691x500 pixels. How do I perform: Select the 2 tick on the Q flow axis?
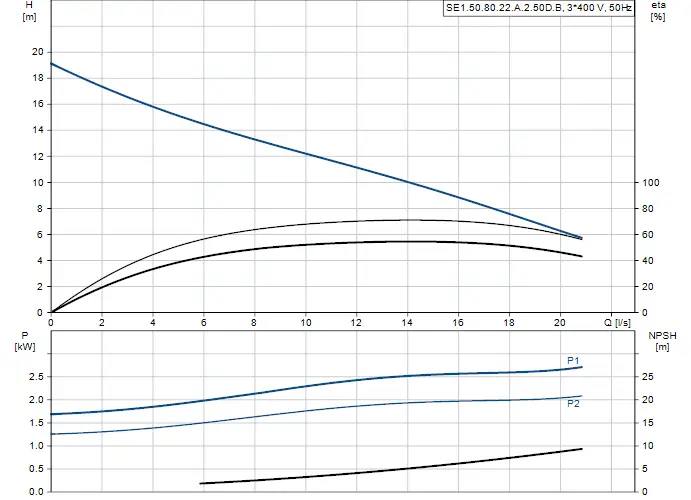(102, 322)
